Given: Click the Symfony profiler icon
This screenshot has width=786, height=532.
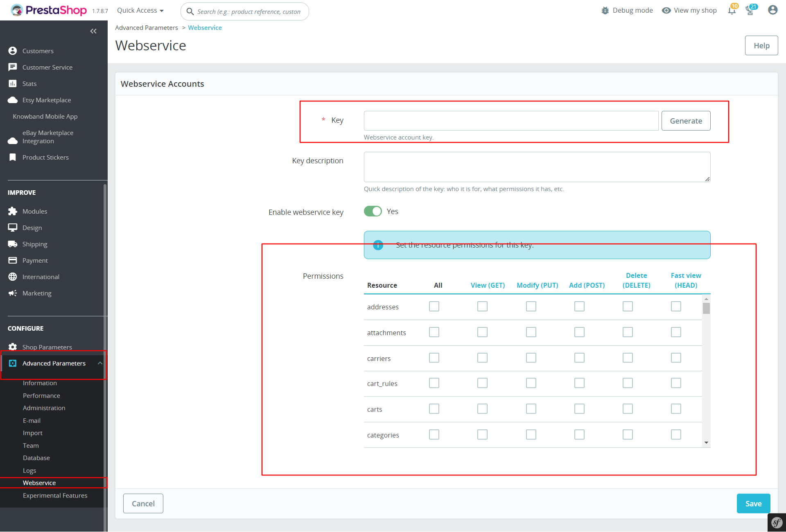Looking at the screenshot, I should 777,523.
